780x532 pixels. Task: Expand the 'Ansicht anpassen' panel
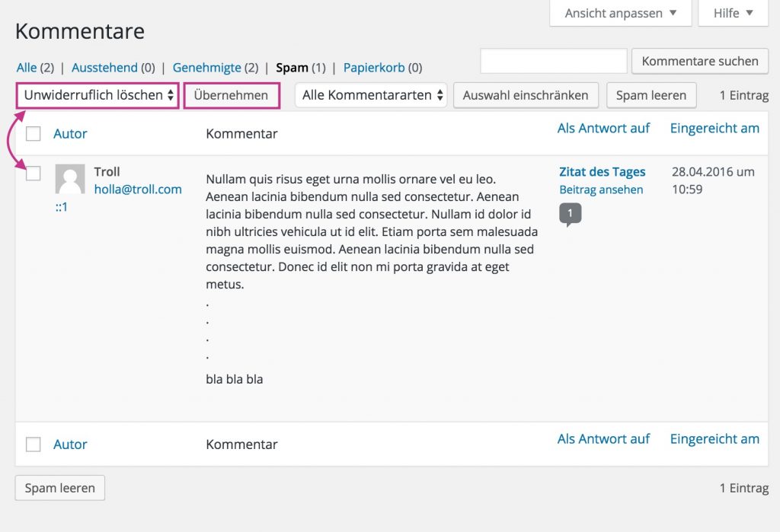(x=620, y=13)
